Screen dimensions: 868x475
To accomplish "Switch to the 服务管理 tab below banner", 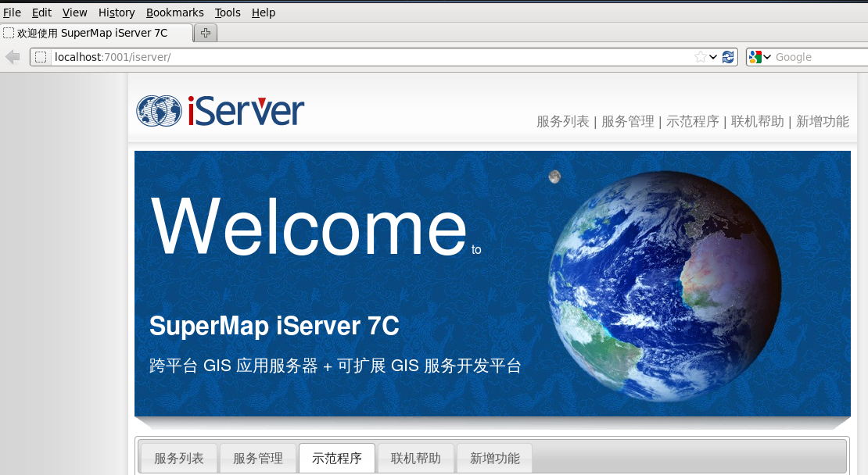I will click(x=258, y=458).
